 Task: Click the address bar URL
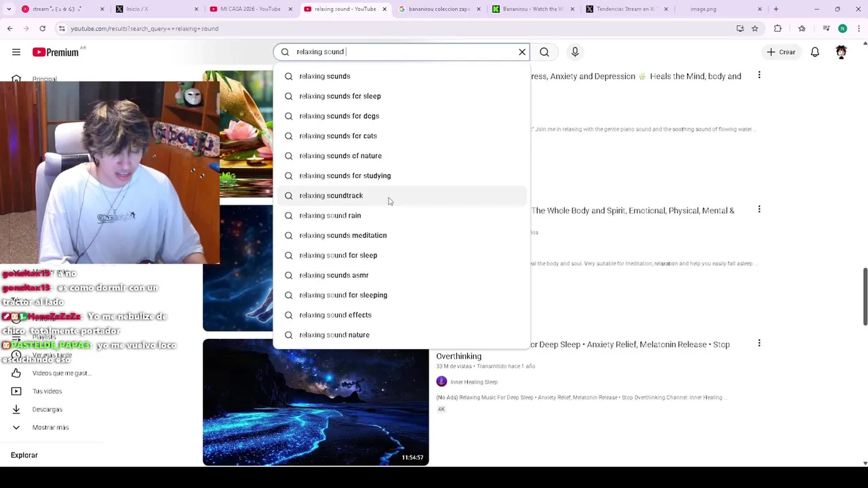(144, 28)
